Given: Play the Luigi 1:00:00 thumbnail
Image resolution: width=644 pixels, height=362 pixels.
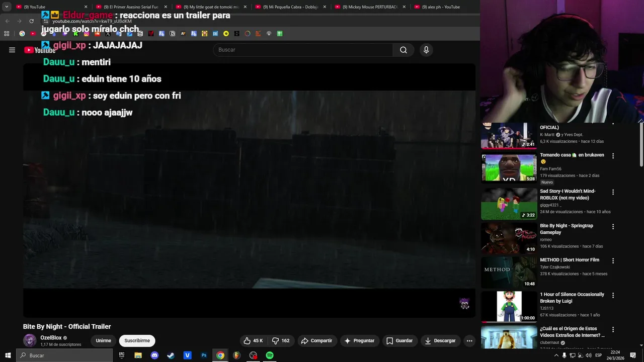Looking at the screenshot, I should [509, 307].
